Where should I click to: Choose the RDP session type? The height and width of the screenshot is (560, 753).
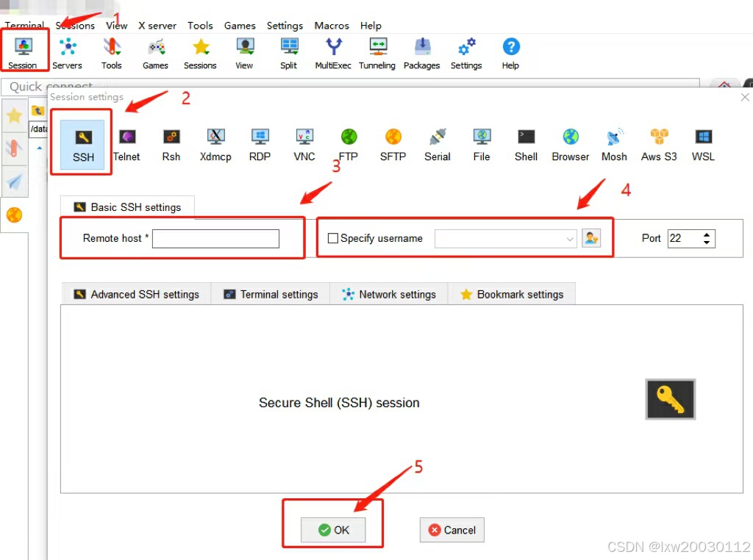point(260,144)
